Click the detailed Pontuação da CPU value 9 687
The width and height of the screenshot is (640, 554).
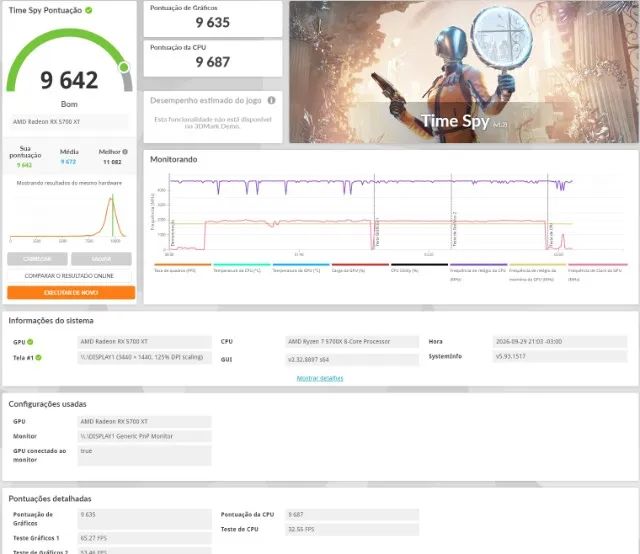point(352,514)
